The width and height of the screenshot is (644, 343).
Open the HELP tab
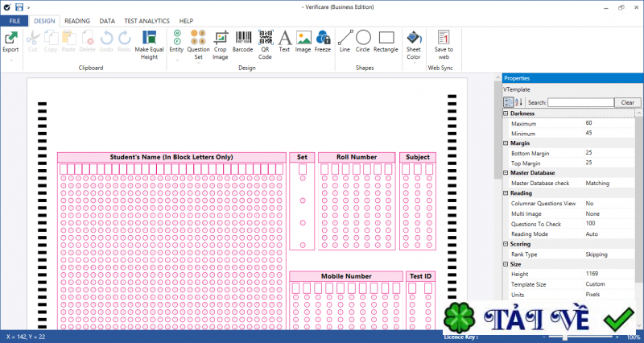(x=186, y=21)
